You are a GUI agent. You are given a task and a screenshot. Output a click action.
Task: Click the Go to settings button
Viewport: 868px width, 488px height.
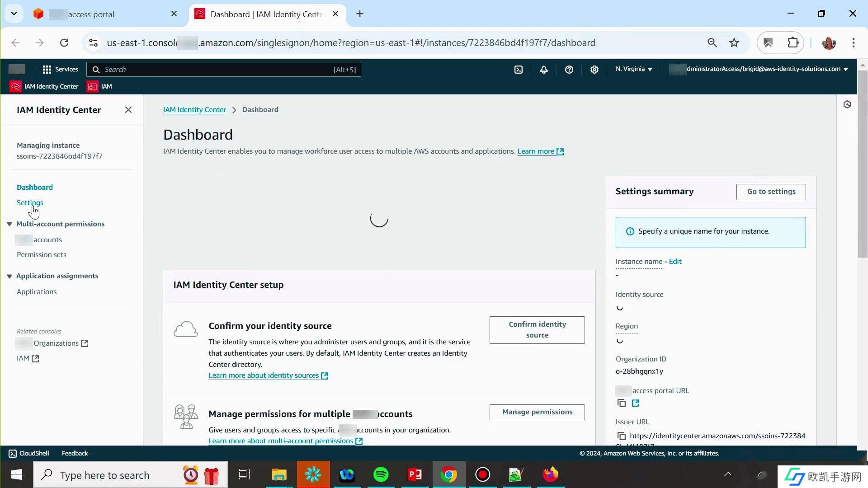[771, 192]
